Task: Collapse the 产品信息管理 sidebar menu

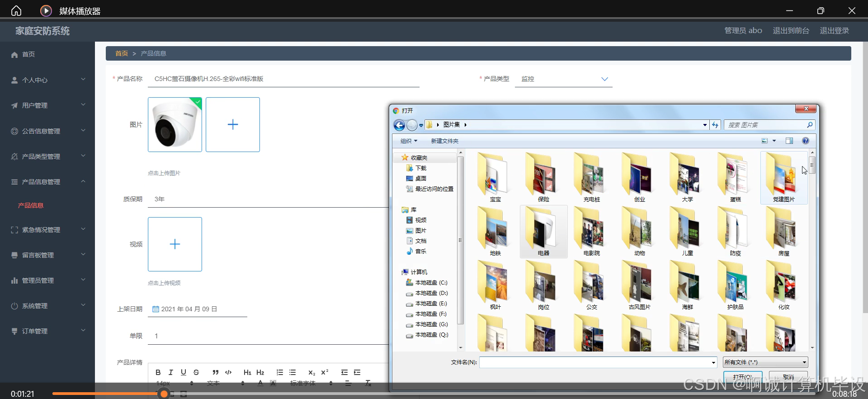Action: (47, 182)
